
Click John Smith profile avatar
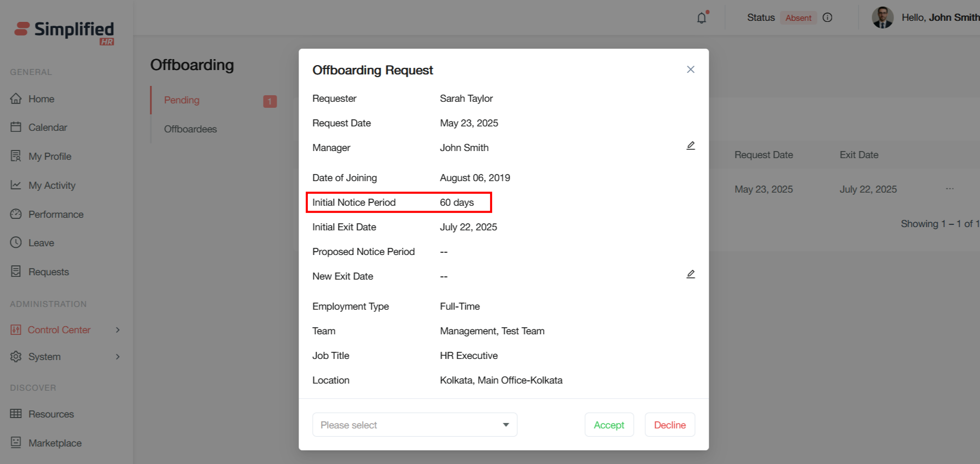(882, 18)
